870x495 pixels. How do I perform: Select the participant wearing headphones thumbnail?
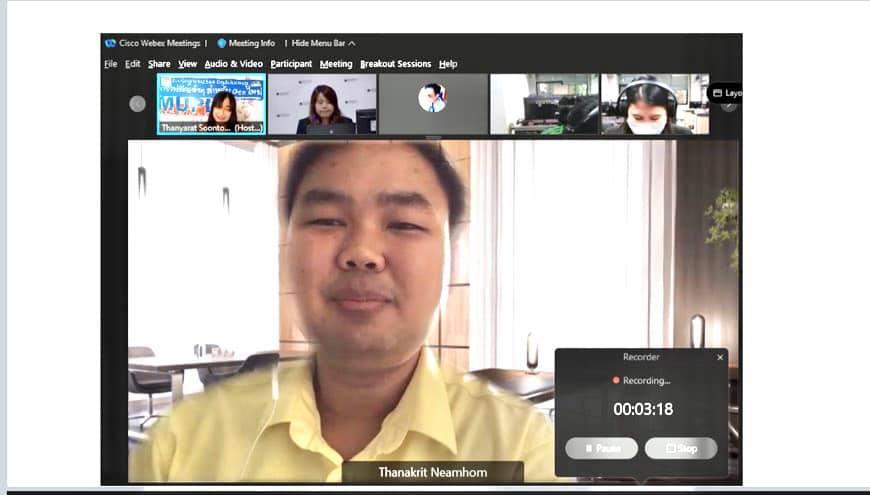click(x=655, y=104)
